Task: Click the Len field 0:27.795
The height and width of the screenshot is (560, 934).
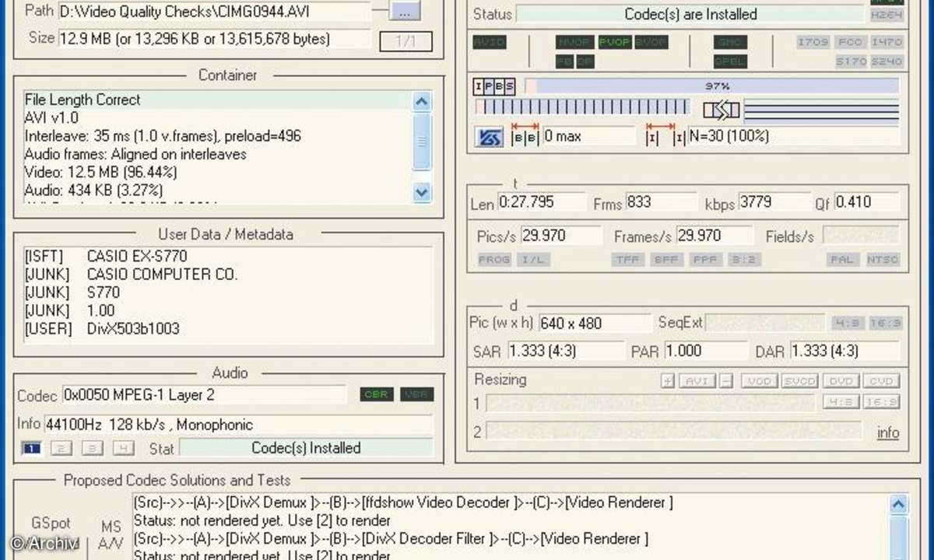Action: (541, 202)
